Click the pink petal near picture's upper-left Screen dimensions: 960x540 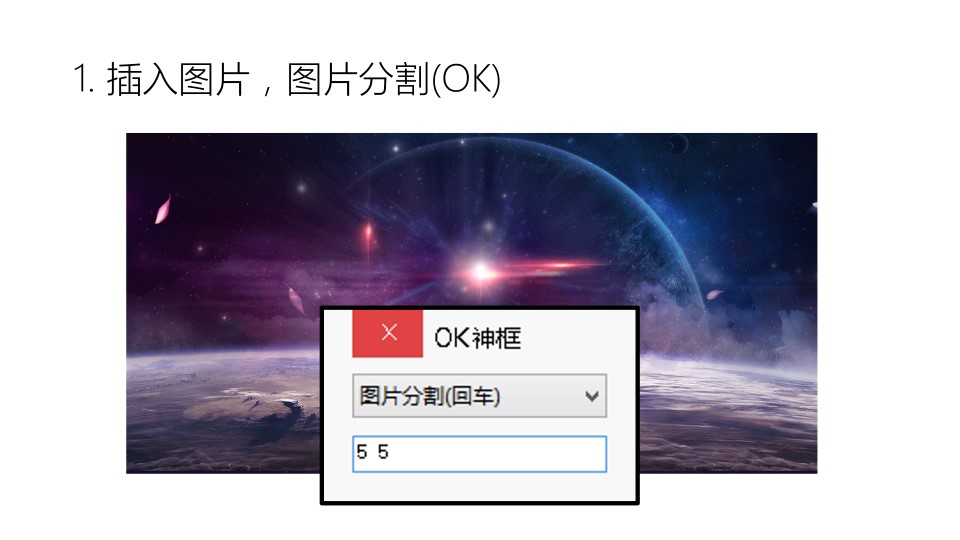[x=163, y=210]
